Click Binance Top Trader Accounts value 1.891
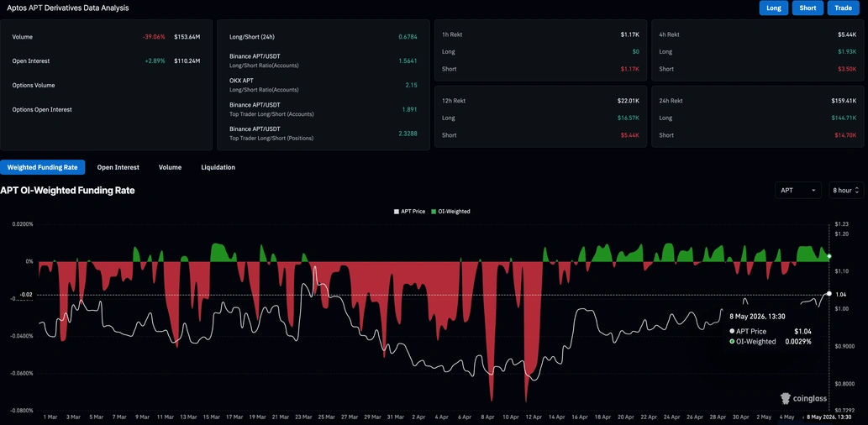This screenshot has width=868, height=425. point(409,109)
